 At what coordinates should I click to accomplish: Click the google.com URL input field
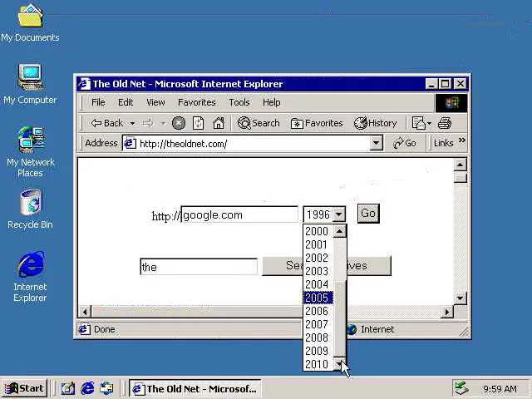pos(239,214)
